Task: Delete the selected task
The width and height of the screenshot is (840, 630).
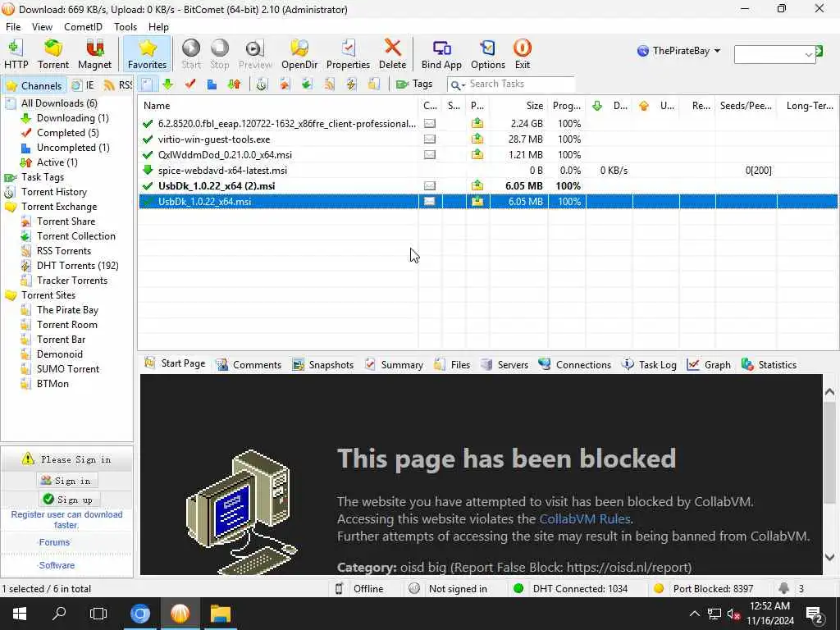Action: click(393, 54)
